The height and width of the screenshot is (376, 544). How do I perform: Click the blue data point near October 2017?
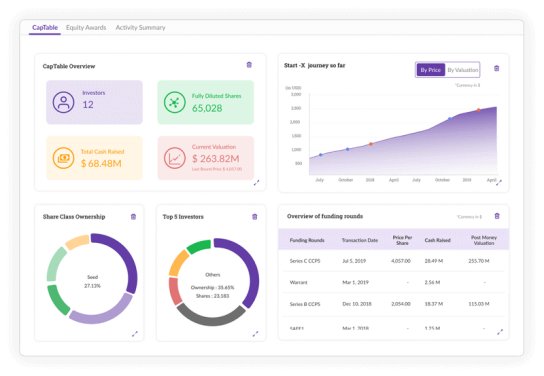(x=348, y=149)
